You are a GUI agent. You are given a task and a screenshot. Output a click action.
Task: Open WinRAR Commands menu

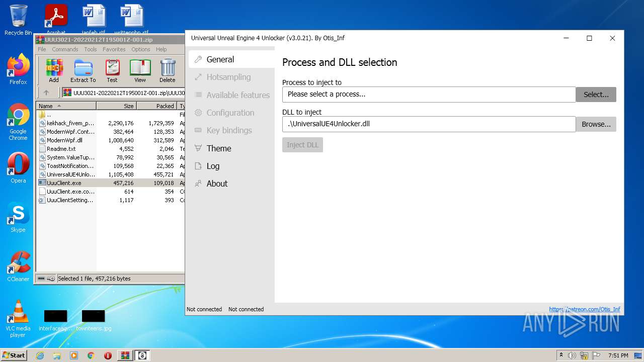65,49
